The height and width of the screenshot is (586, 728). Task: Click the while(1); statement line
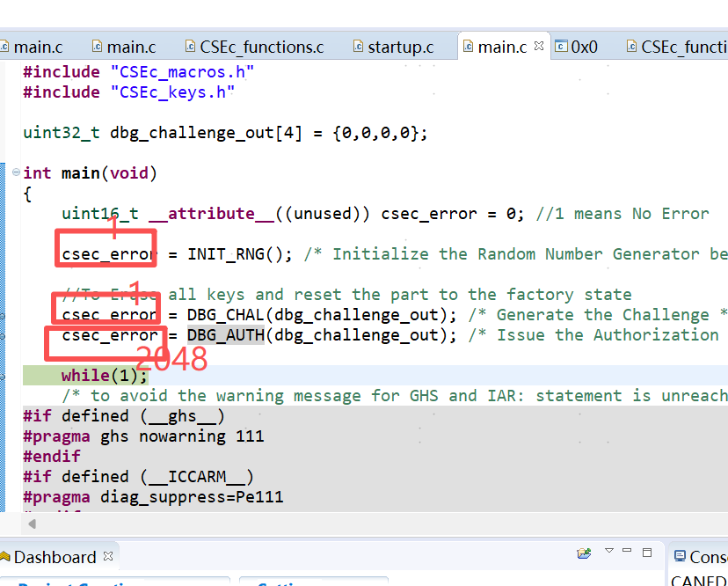tap(105, 376)
